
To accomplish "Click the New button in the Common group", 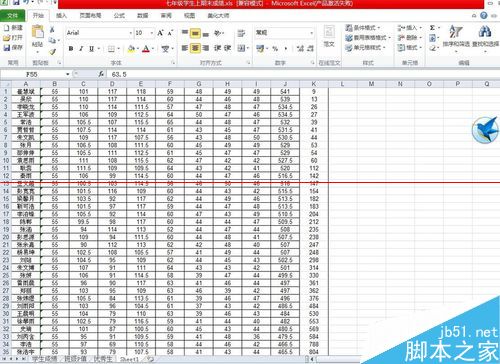I will click(13, 28).
